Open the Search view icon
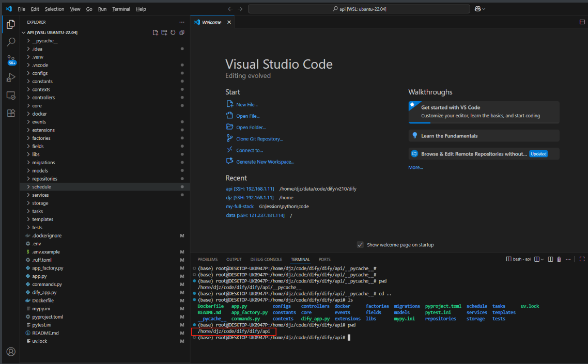The height and width of the screenshot is (364, 588). pos(11,42)
